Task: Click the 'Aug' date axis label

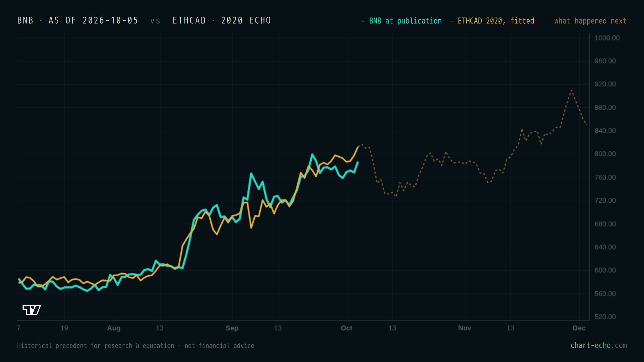Action: coord(114,328)
